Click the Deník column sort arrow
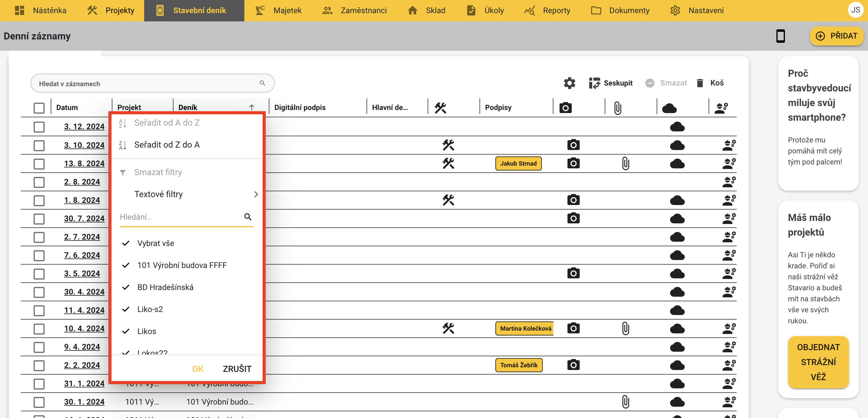 coord(251,108)
